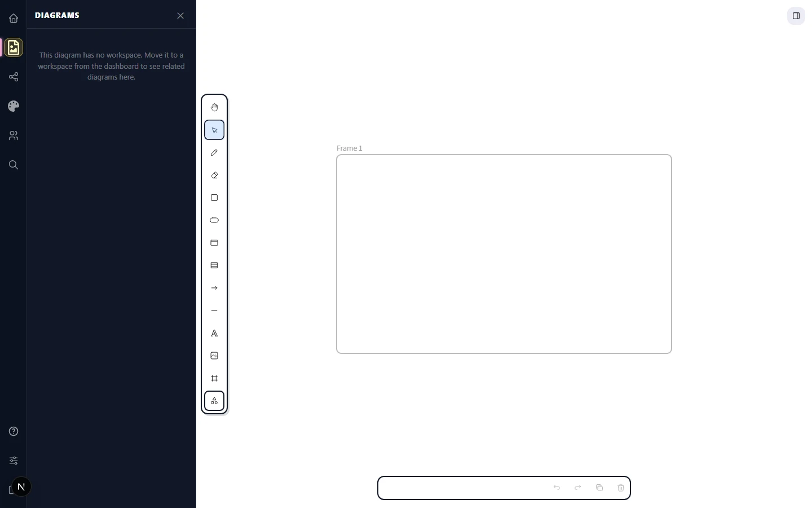Open the more shapes tool
Screen dimensions: 812x508
(214, 401)
